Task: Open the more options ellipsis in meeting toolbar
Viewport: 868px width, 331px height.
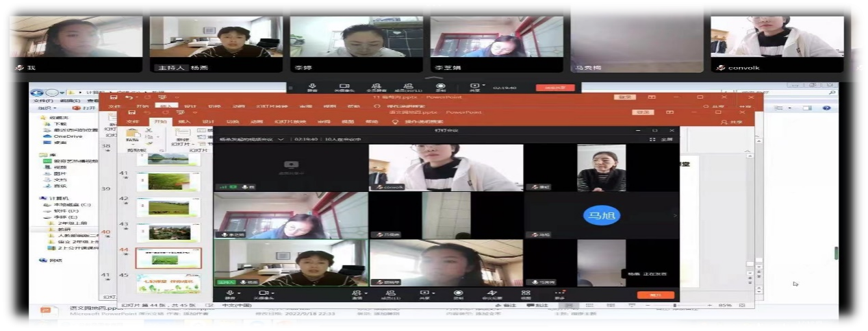Action: point(559,293)
